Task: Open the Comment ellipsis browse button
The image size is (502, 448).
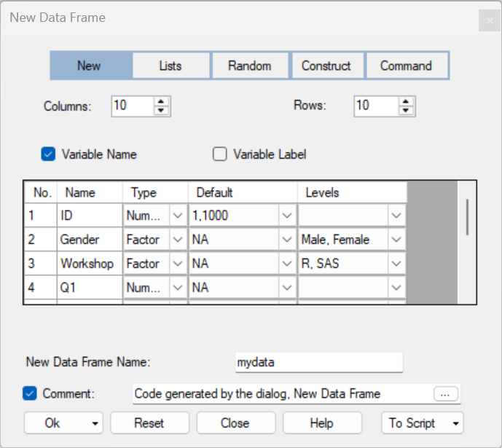Action: click(445, 394)
